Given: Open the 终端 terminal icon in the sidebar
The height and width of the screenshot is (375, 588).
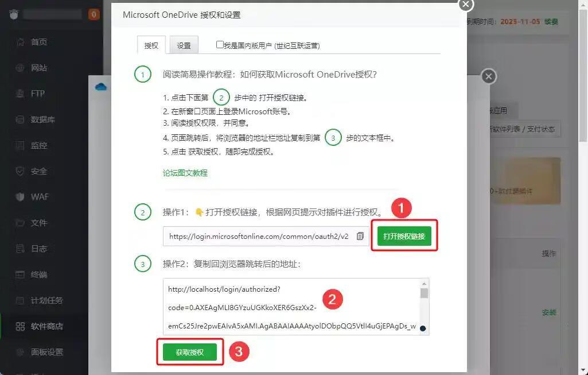Looking at the screenshot, I should tap(20, 275).
